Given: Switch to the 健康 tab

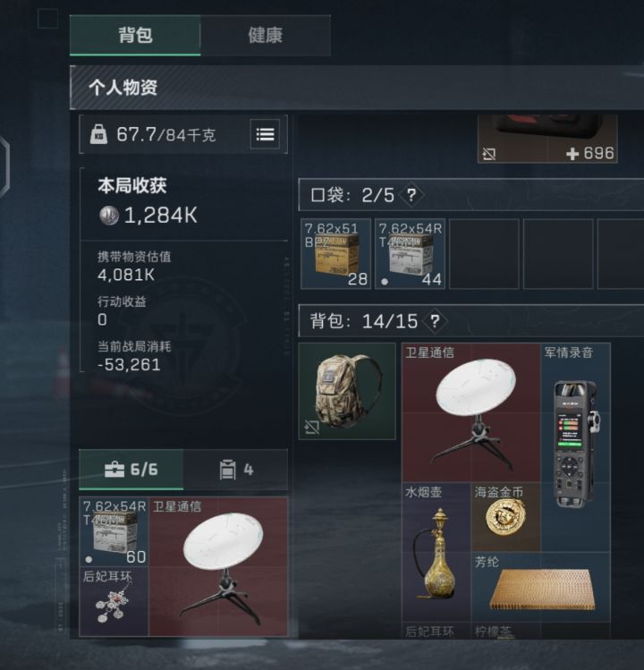Looking at the screenshot, I should [266, 36].
